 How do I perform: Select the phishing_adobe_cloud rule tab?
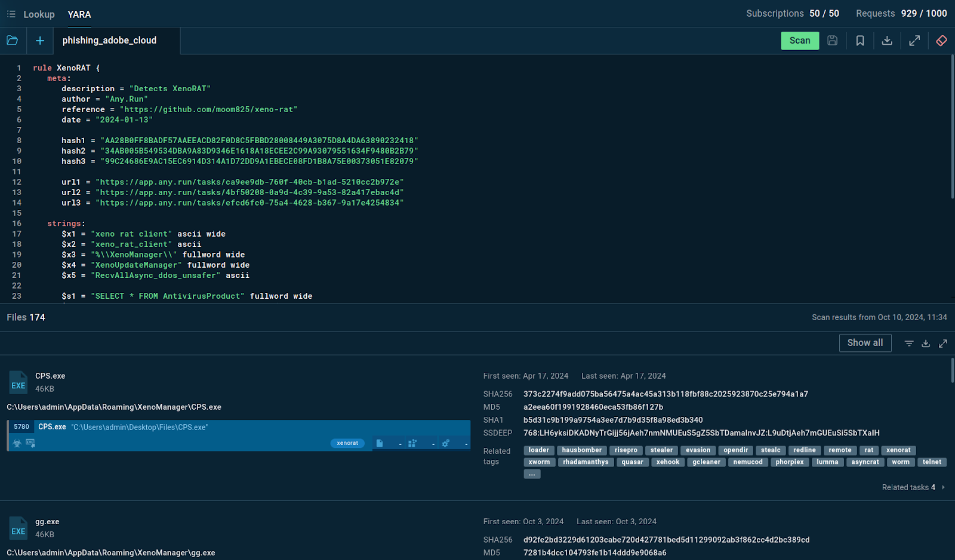pos(109,41)
